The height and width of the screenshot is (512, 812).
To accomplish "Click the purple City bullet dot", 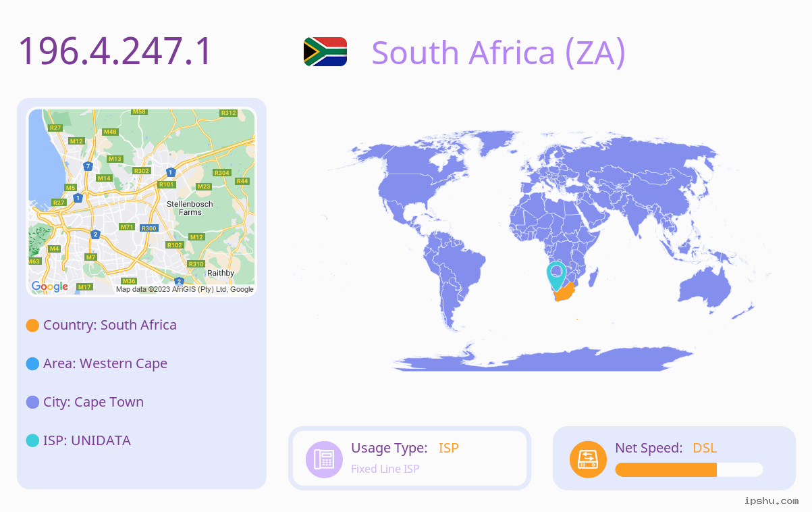I will coord(32,403).
